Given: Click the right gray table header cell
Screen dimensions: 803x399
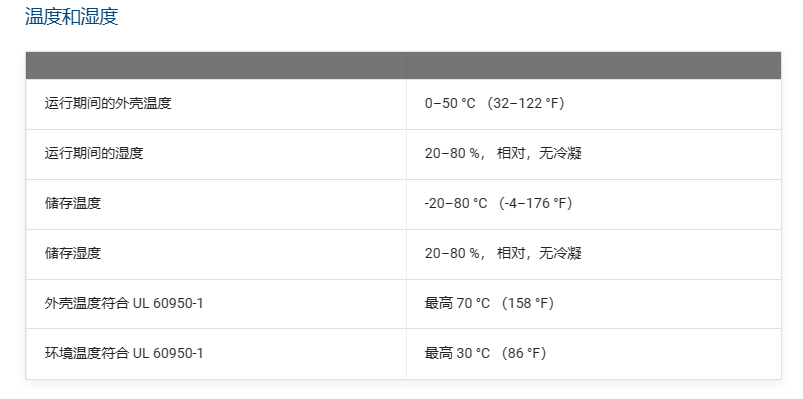Looking at the screenshot, I should [594, 66].
